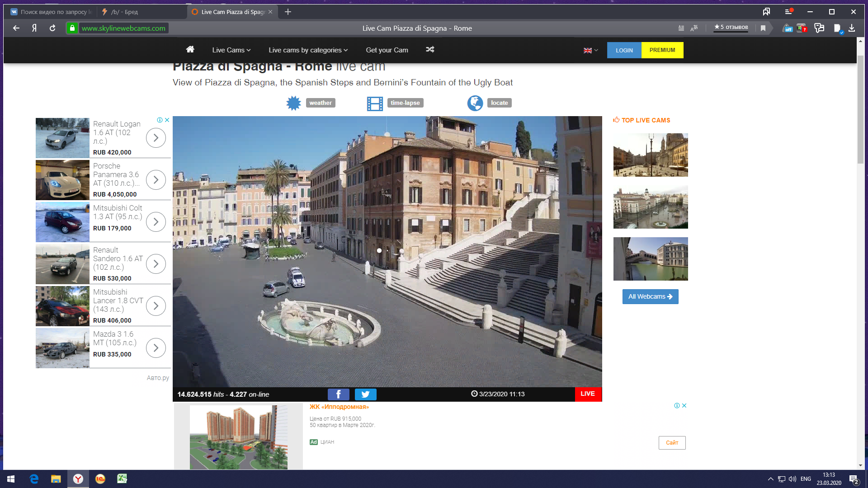Open the language flag dropdown
This screenshot has height=488, width=868.
[x=590, y=50]
